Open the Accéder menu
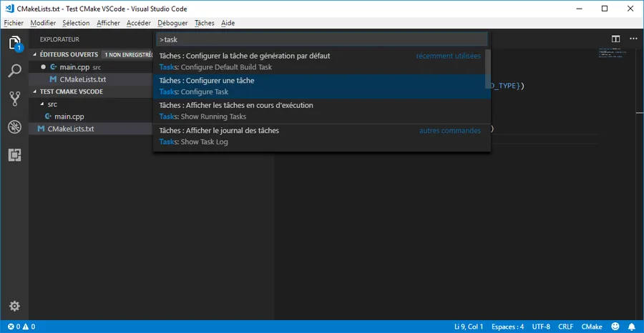 coord(139,23)
